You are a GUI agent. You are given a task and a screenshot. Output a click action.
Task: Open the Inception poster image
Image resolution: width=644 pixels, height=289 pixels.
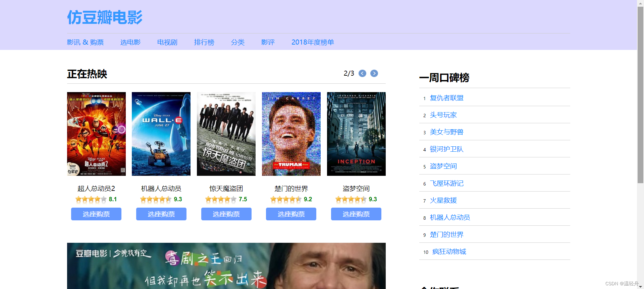point(356,134)
